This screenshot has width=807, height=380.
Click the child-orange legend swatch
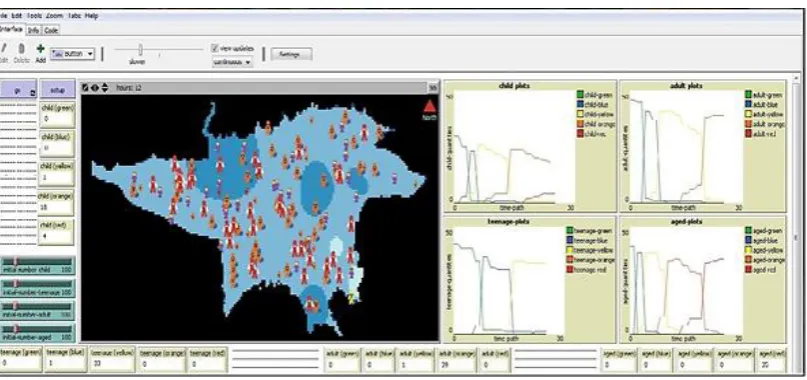point(580,124)
